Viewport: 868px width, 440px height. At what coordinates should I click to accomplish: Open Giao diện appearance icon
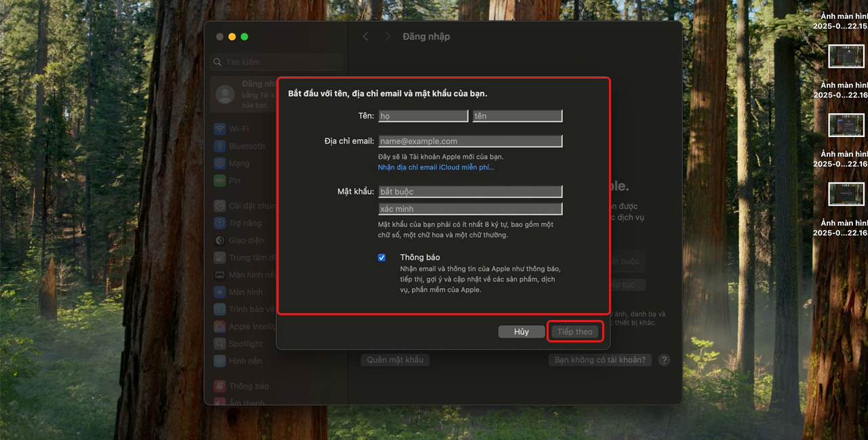click(220, 240)
